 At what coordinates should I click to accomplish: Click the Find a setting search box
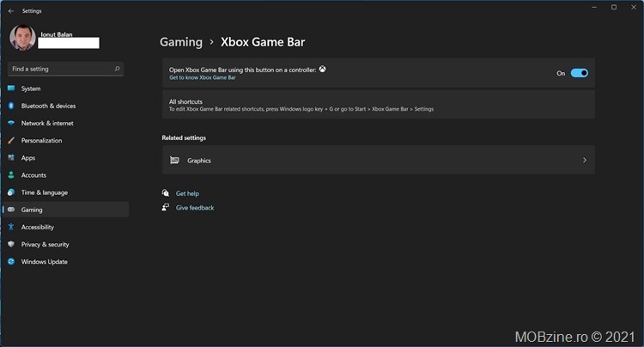coord(65,69)
